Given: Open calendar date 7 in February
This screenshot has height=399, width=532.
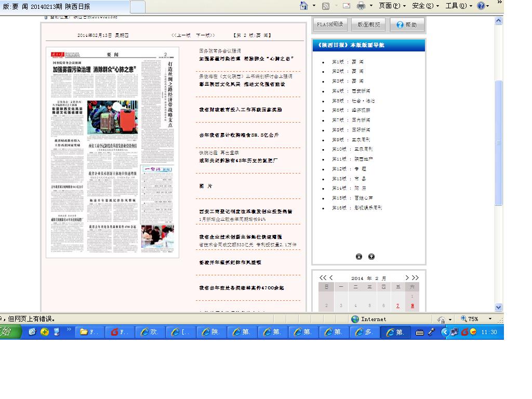Looking at the screenshot, I should 398,306.
